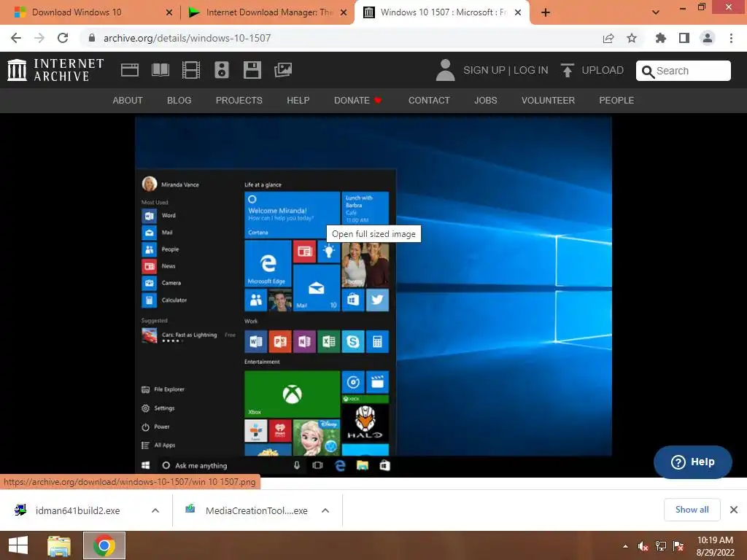The height and width of the screenshot is (560, 747).
Task: Click the address bar URL
Action: [187, 38]
